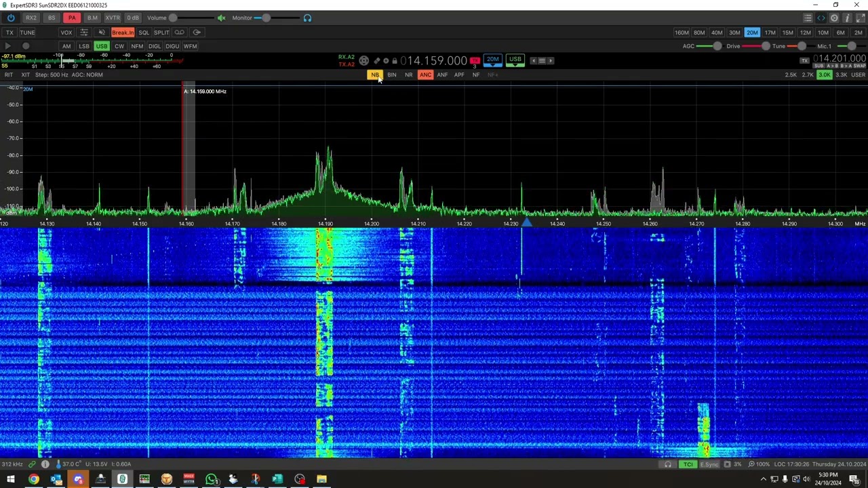Click the power on/off icon
The image size is (868, 488).
[x=11, y=18]
